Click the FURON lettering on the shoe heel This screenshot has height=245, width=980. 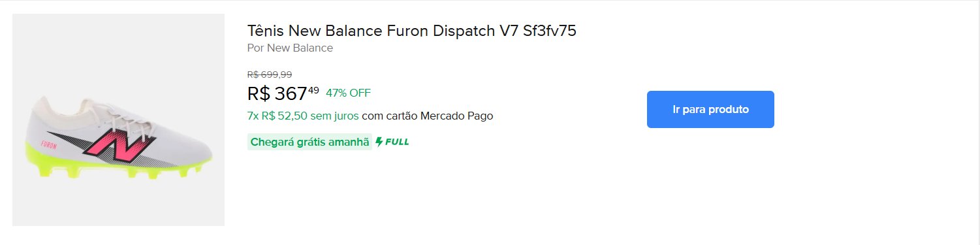pyautogui.click(x=48, y=144)
